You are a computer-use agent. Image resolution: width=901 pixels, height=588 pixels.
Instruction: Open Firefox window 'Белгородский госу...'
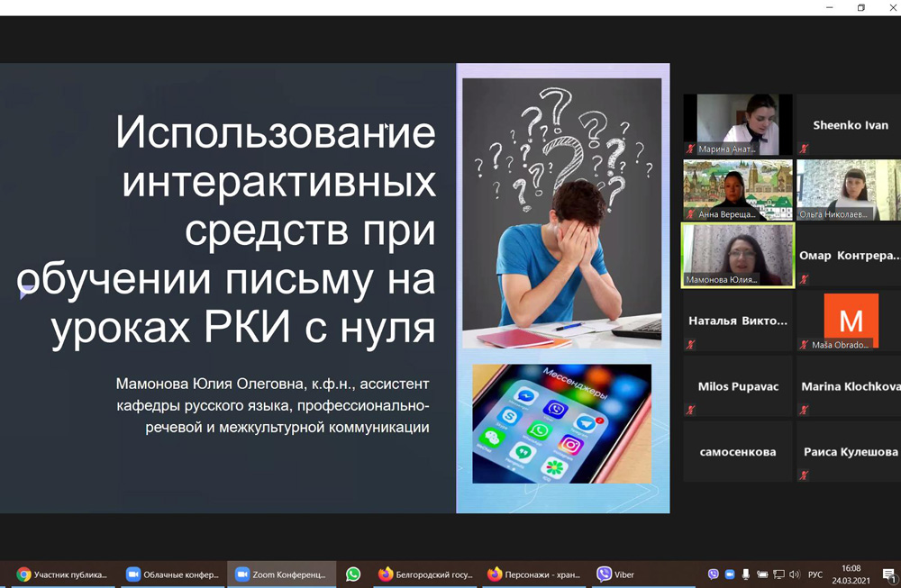coord(425,574)
